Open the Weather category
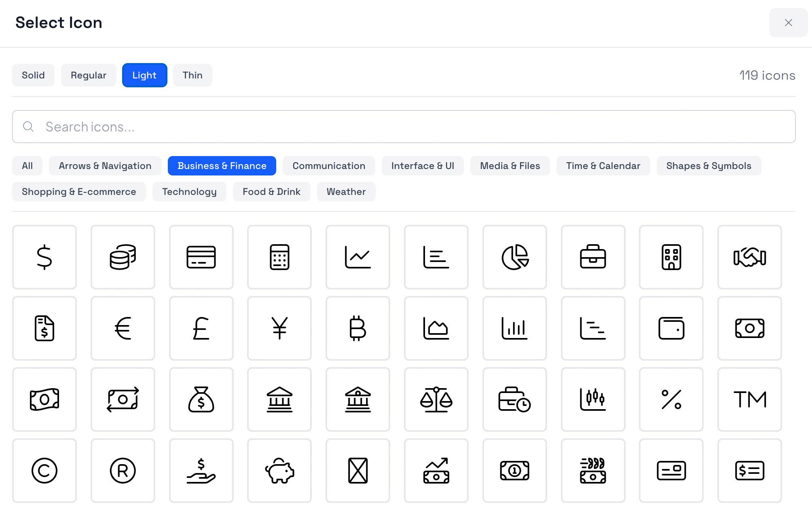 pos(346,192)
